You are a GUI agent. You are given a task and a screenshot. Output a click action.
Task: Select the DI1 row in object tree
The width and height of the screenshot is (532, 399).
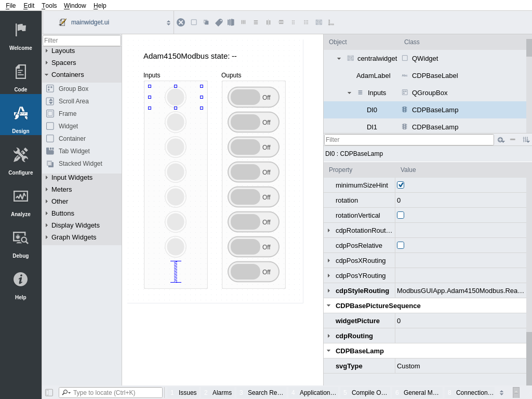pos(425,127)
